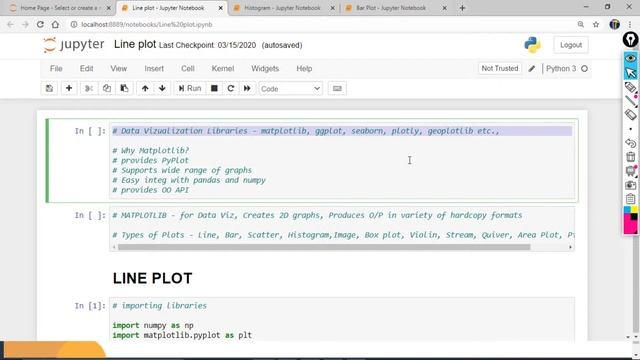Open browser zoom magnifier icon
Viewport: 640px width, 360px height.
581,24
